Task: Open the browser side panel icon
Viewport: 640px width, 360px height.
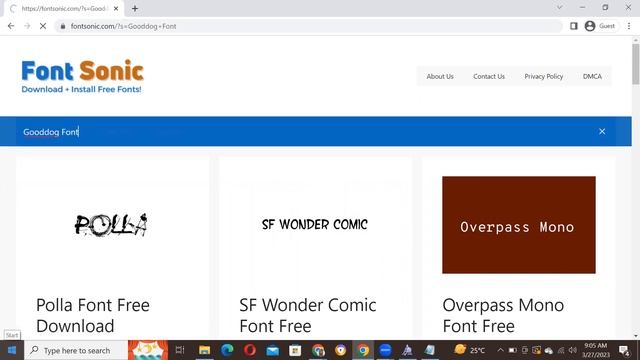Action: click(x=573, y=26)
